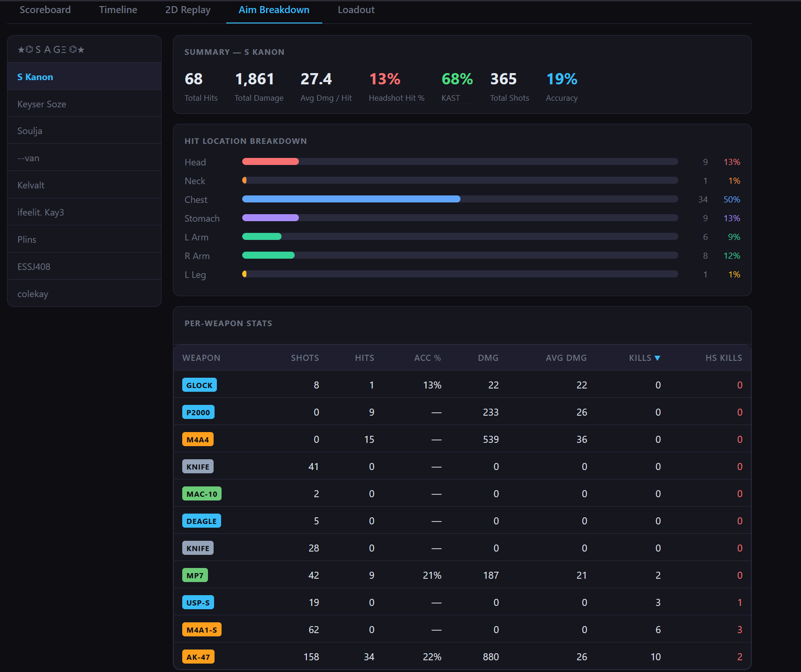Click the Stomach hit location bar
The image size is (801, 672).
460,218
